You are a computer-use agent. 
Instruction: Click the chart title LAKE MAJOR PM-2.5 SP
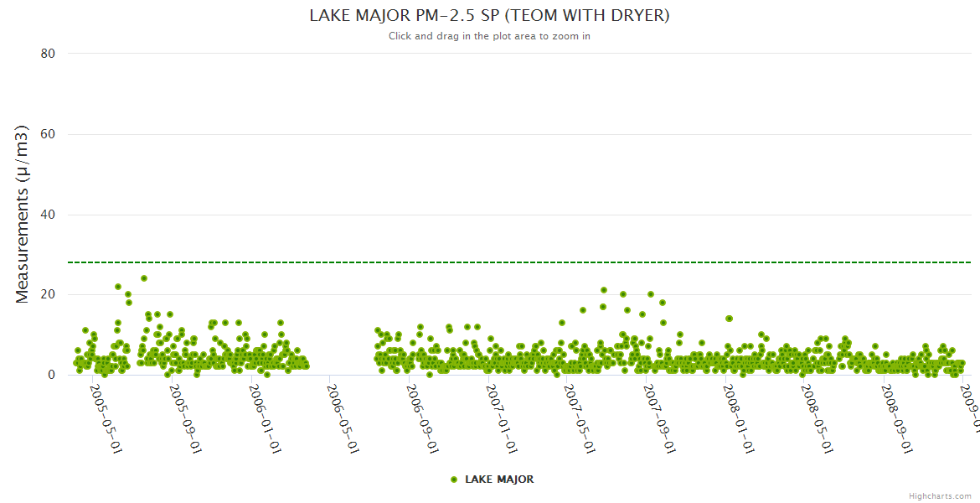(x=489, y=15)
